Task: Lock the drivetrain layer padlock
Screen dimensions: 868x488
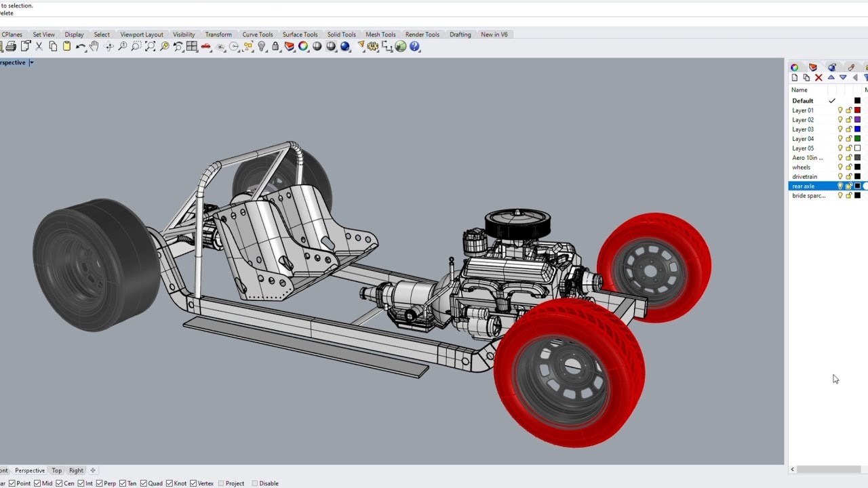Action: 848,177
